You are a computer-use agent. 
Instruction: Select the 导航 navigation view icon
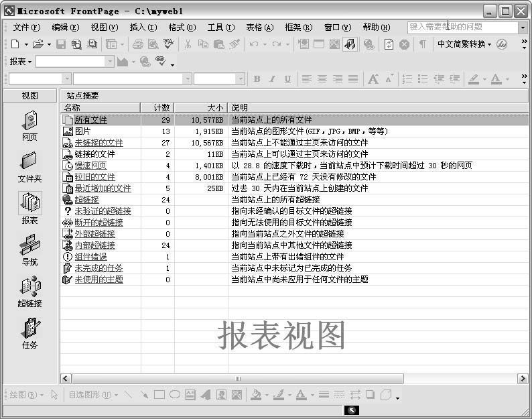click(29, 249)
